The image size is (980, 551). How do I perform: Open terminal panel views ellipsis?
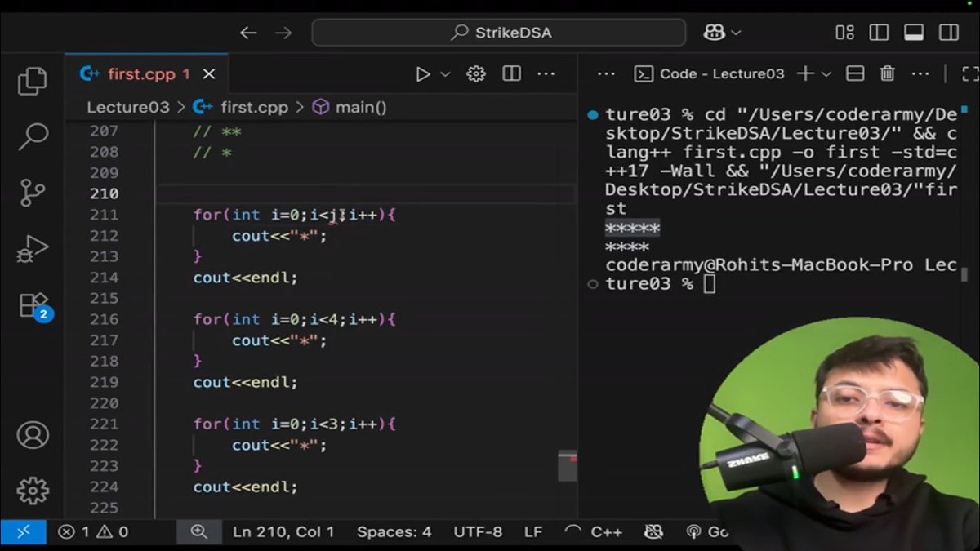[x=605, y=73]
